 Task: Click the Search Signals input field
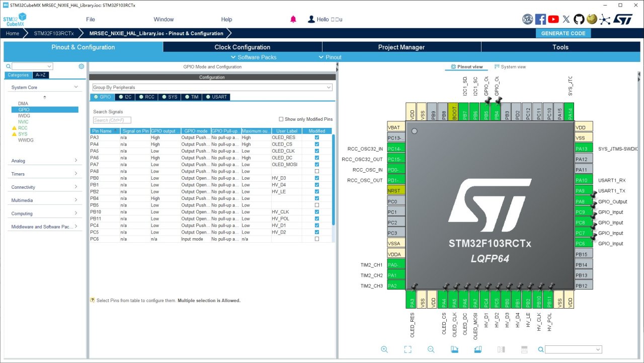tap(112, 120)
